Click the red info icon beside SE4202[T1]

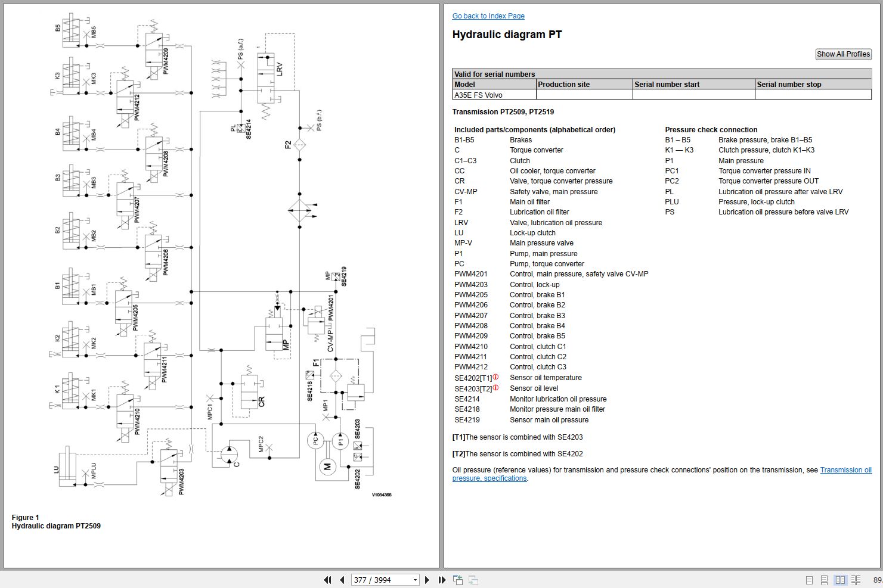495,377
